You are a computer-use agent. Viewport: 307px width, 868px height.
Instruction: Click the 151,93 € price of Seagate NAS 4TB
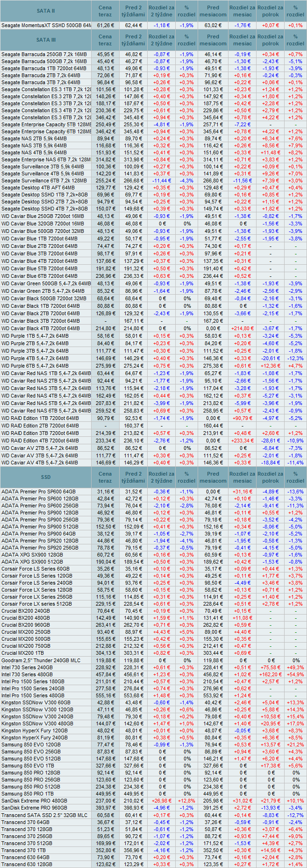105,152
